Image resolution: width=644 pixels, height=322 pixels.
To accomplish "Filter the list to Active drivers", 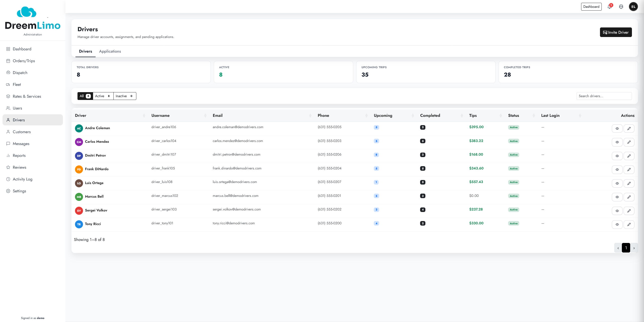I will [x=103, y=96].
